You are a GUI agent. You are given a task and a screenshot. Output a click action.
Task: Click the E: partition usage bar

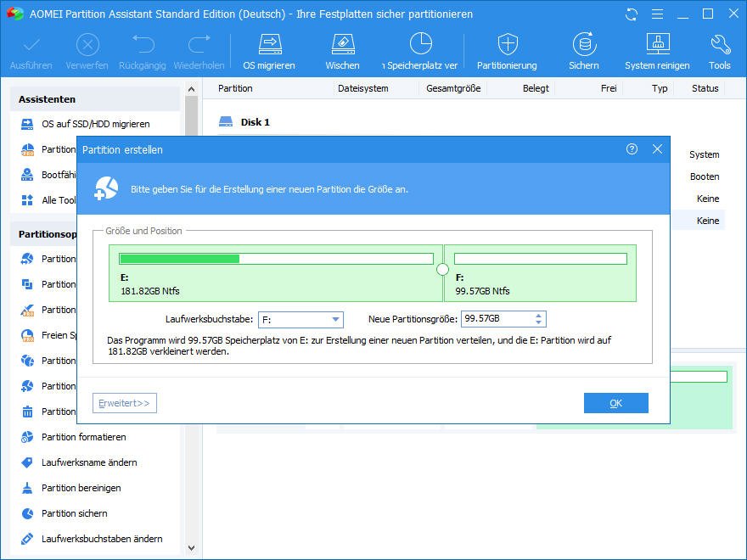(276, 259)
